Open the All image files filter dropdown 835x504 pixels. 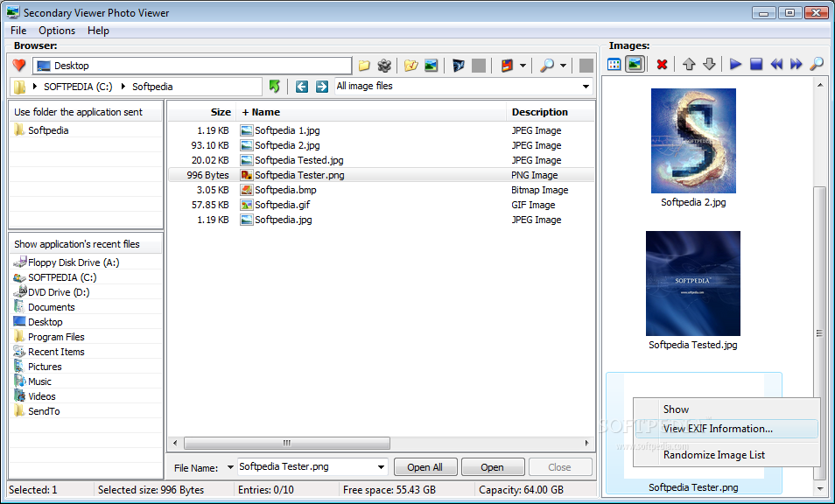tap(586, 87)
